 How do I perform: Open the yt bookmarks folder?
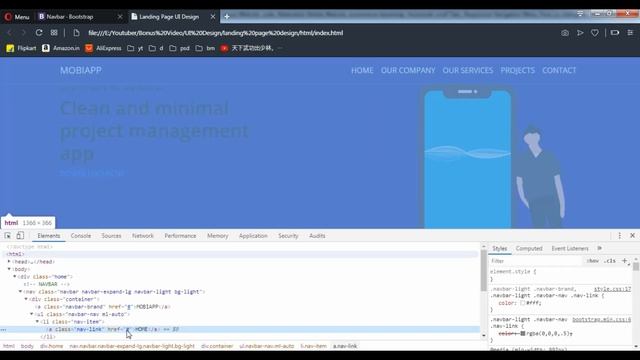pos(135,48)
